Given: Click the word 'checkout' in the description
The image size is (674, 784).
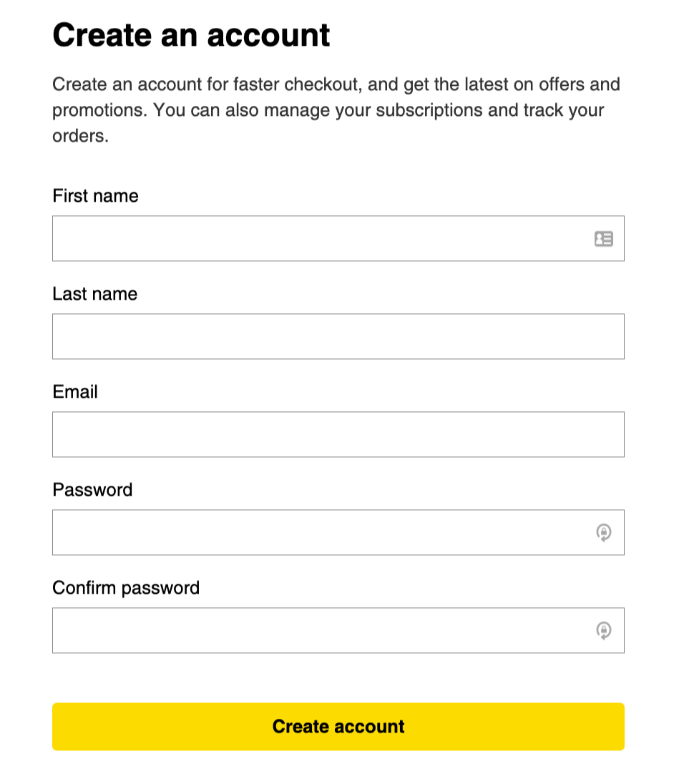Looking at the screenshot, I should coord(322,84).
